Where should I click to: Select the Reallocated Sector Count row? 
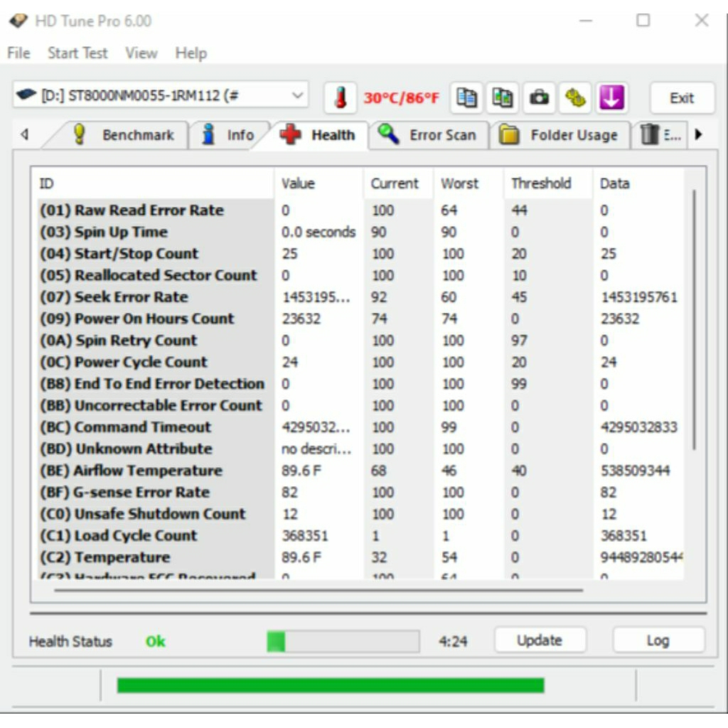[166, 275]
